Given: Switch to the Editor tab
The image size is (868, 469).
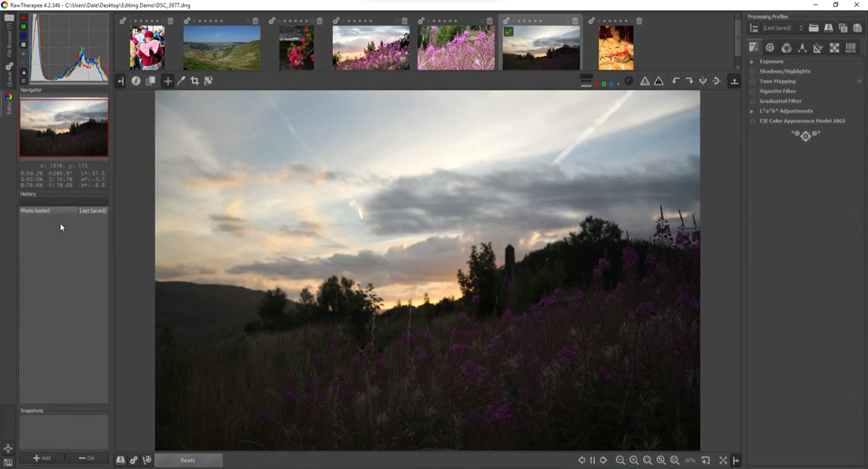Looking at the screenshot, I should pos(9,104).
